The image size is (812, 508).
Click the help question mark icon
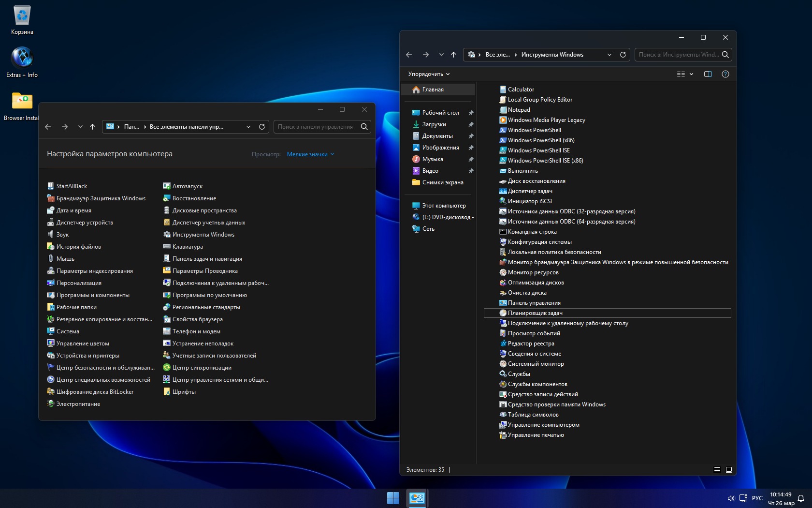[725, 74]
